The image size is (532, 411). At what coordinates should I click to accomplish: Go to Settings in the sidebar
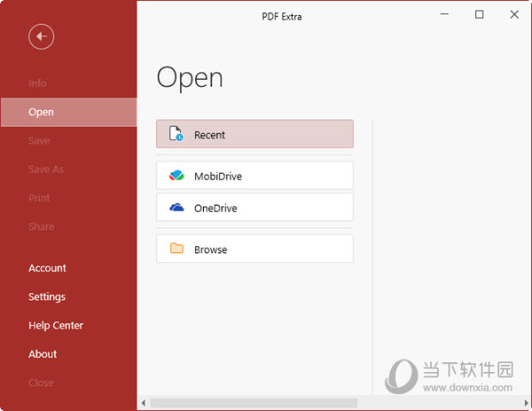click(x=47, y=296)
